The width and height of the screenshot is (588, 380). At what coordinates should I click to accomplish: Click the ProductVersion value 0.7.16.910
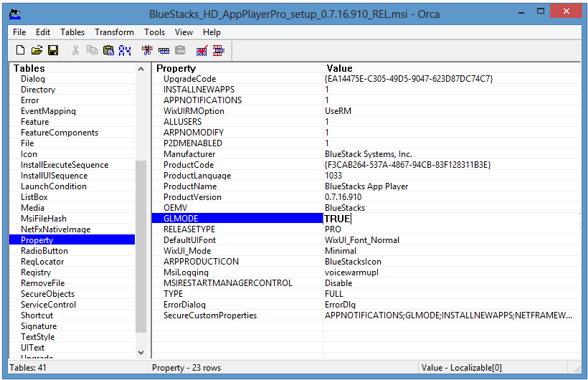[x=343, y=197]
